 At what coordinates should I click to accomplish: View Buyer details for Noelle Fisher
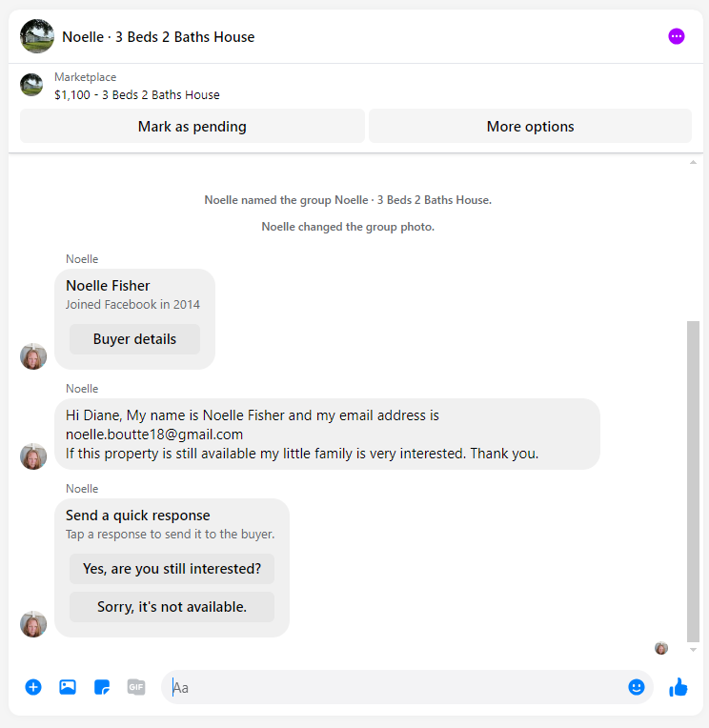coord(134,339)
